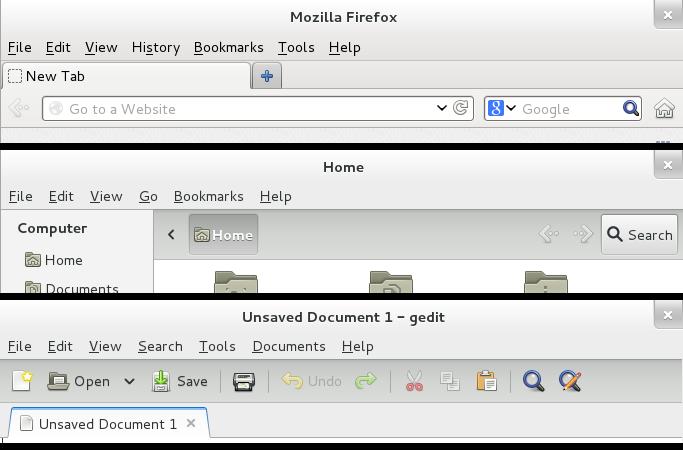Click the Computer sidebar heading
Screen dimensions: 683x450
coord(52,229)
